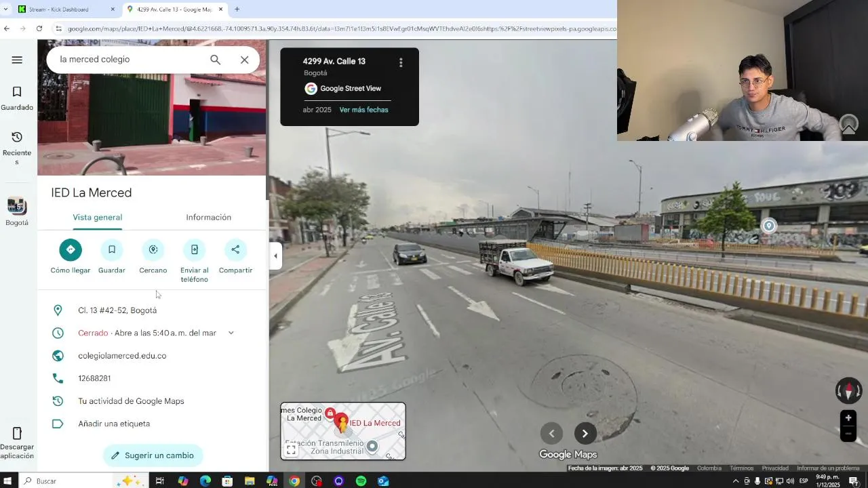This screenshot has height=488, width=868.
Task: Collapse side panel with arrow handle
Action: (x=275, y=256)
